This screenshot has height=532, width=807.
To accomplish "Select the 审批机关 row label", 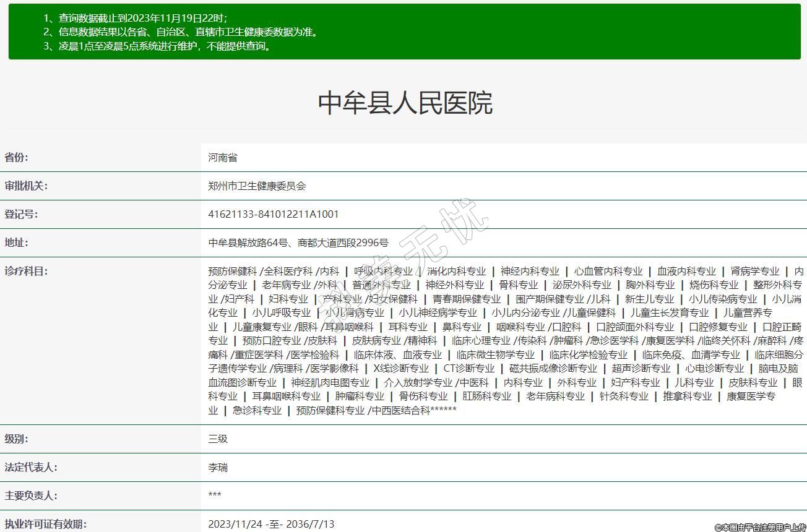I will 26,186.
